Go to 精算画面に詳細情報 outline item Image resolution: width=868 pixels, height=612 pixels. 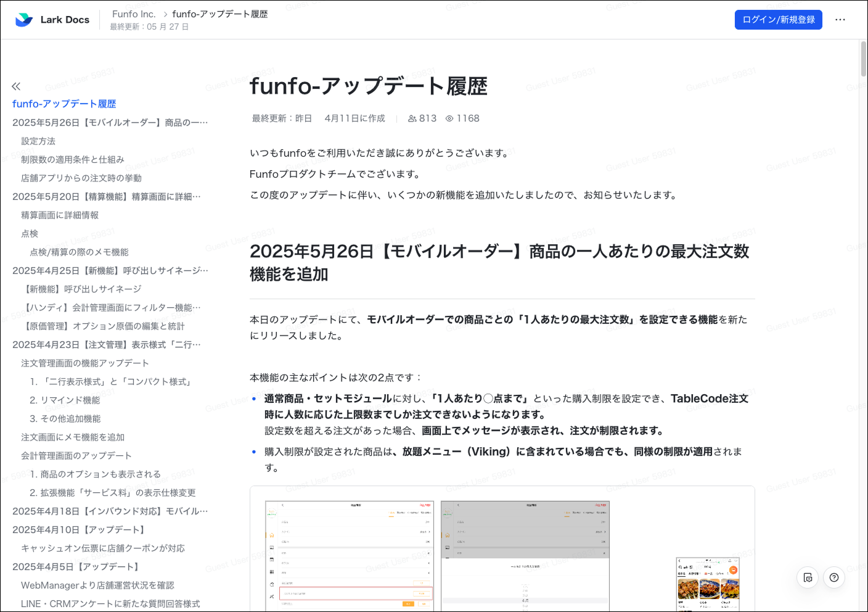click(60, 215)
